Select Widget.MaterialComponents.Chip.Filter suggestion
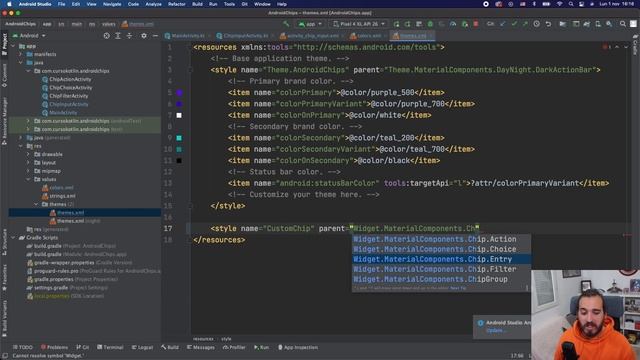The height and width of the screenshot is (360, 640). click(441, 269)
